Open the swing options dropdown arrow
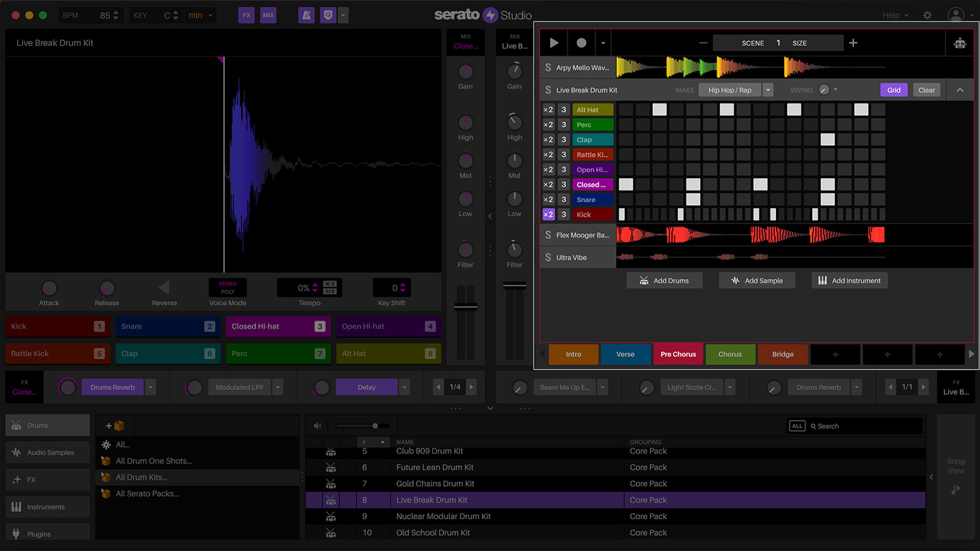Image resolution: width=980 pixels, height=551 pixels. tap(835, 90)
